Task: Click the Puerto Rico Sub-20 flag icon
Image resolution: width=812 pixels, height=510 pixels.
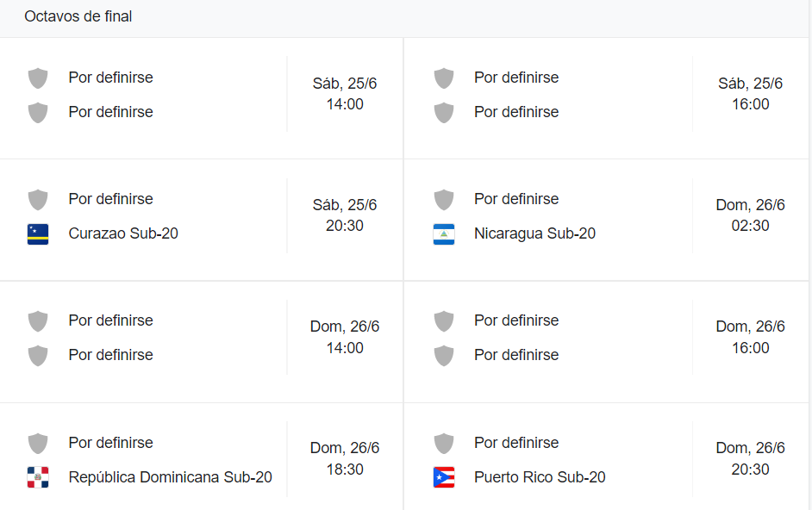Action: (444, 477)
